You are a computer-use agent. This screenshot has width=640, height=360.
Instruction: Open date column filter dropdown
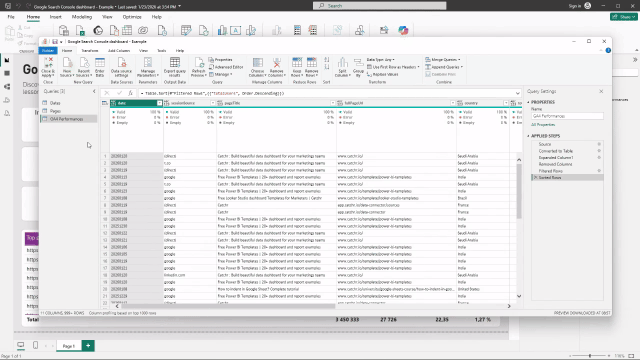(x=160, y=103)
